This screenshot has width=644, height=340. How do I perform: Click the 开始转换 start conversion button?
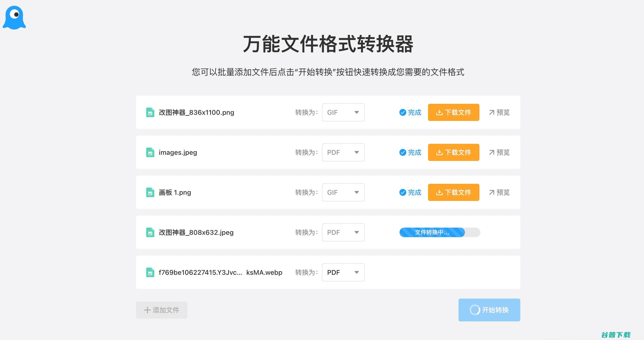[489, 310]
